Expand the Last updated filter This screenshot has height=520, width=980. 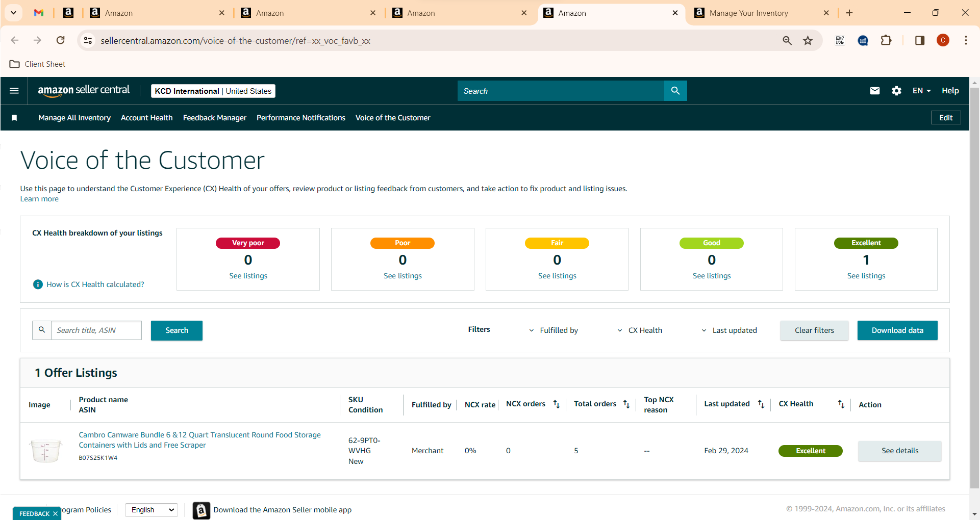coord(729,330)
